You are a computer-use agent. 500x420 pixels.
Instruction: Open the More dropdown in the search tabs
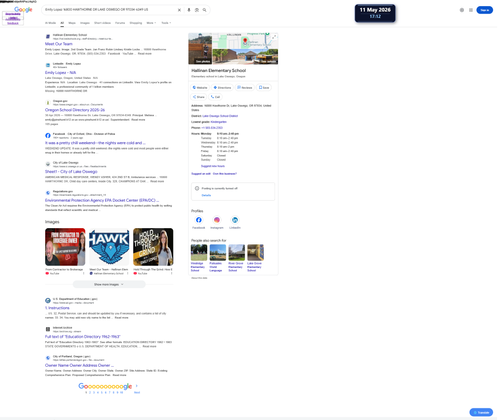click(x=151, y=23)
